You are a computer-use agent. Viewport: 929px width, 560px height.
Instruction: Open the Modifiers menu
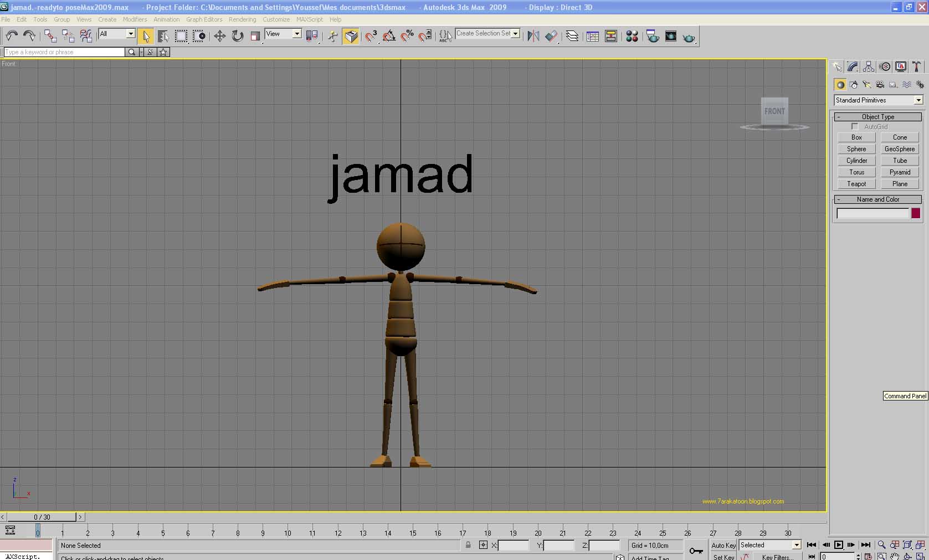[135, 19]
